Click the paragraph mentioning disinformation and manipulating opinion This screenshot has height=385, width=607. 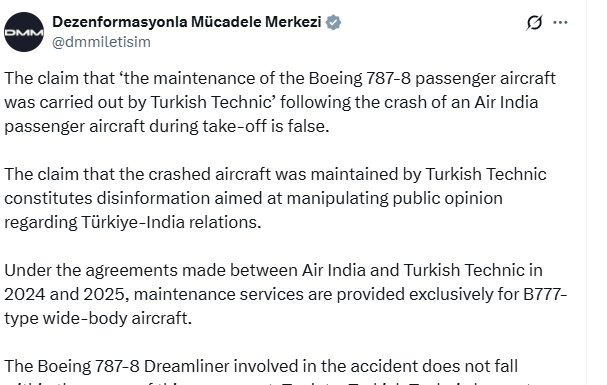coord(275,198)
